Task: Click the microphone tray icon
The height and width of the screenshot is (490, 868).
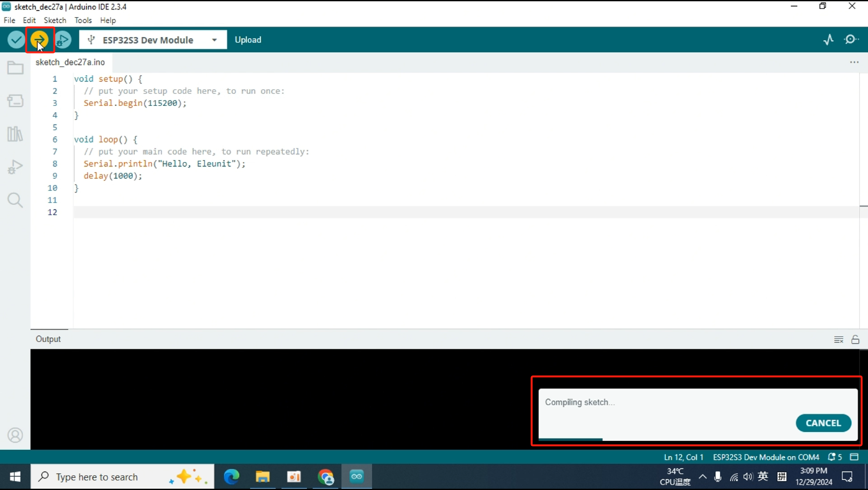Action: (718, 477)
